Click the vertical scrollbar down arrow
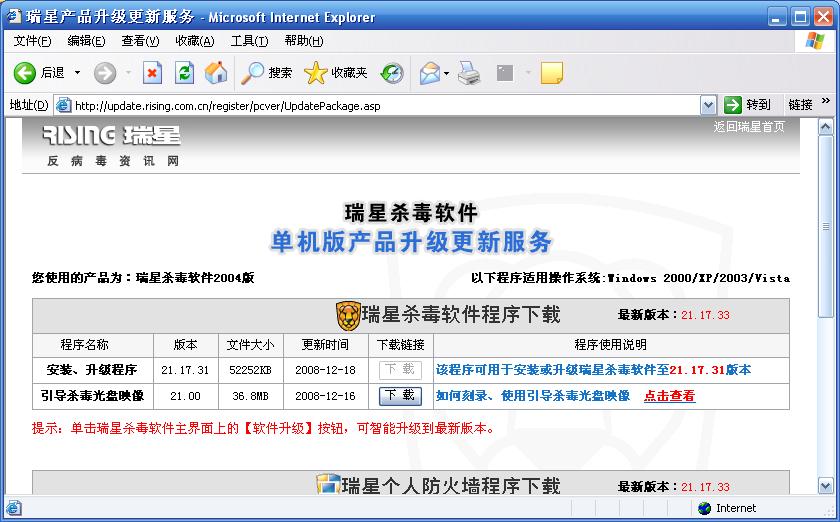 click(826, 486)
